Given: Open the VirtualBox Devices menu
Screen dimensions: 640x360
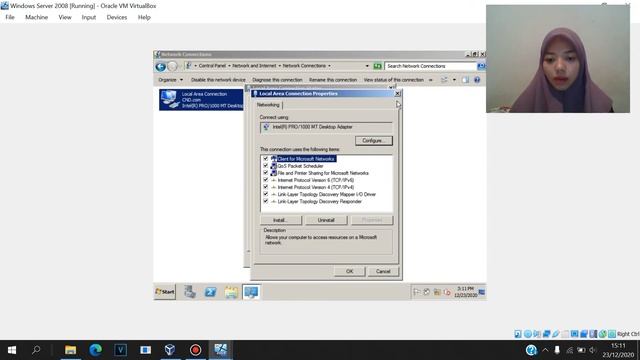Looking at the screenshot, I should (117, 17).
